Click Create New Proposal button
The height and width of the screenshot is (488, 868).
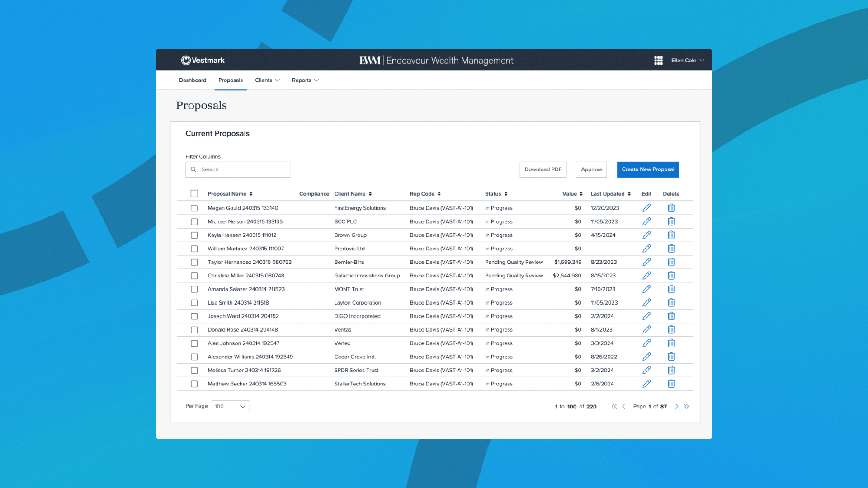(647, 169)
